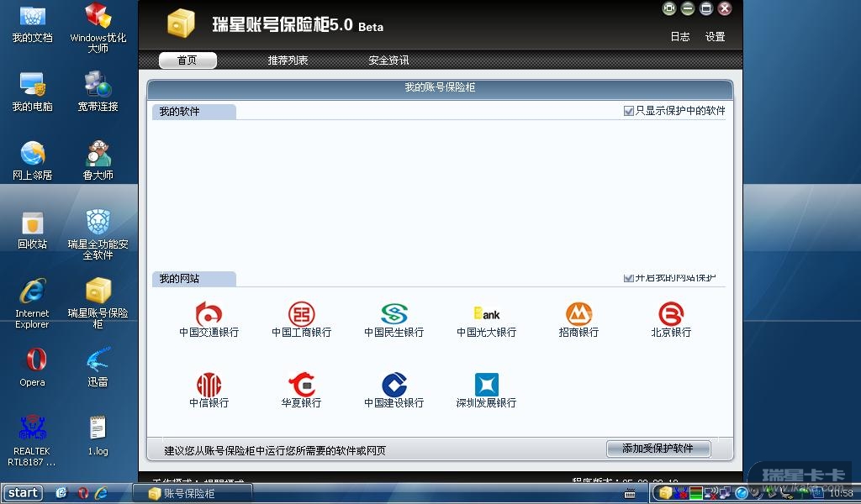
Task: Switch to 安全资讯 tab
Action: tap(388, 60)
